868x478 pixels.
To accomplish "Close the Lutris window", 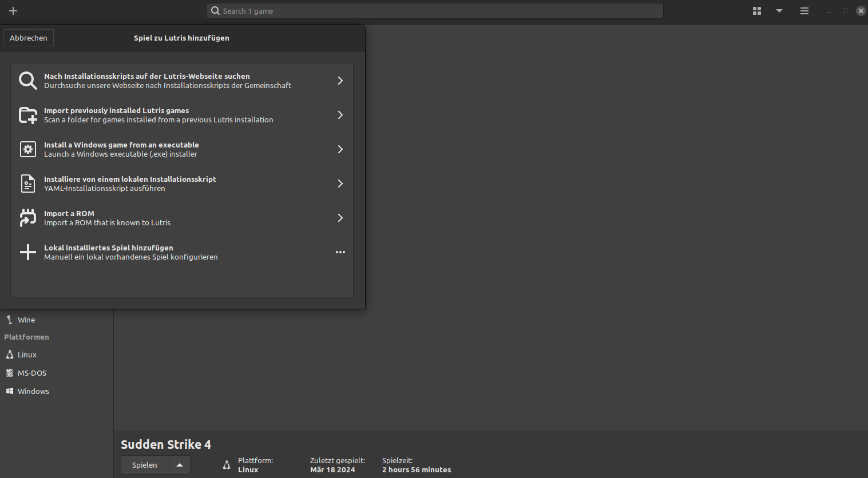I will click(861, 11).
